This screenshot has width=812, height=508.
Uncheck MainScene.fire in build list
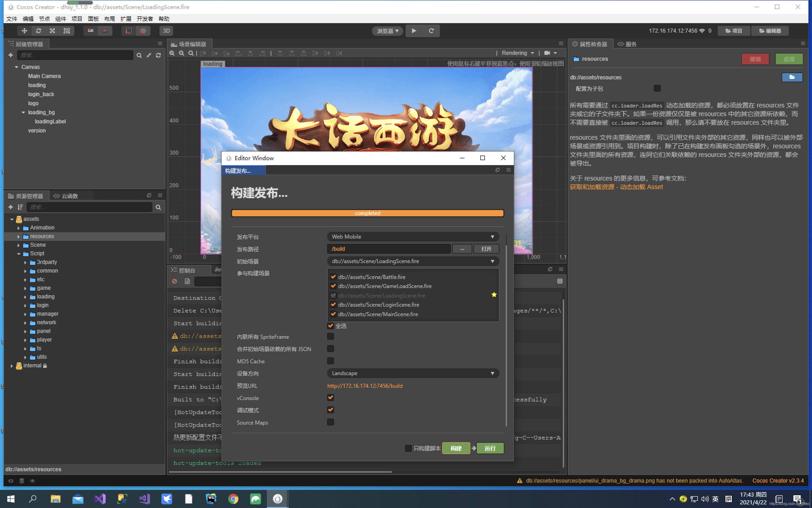333,314
